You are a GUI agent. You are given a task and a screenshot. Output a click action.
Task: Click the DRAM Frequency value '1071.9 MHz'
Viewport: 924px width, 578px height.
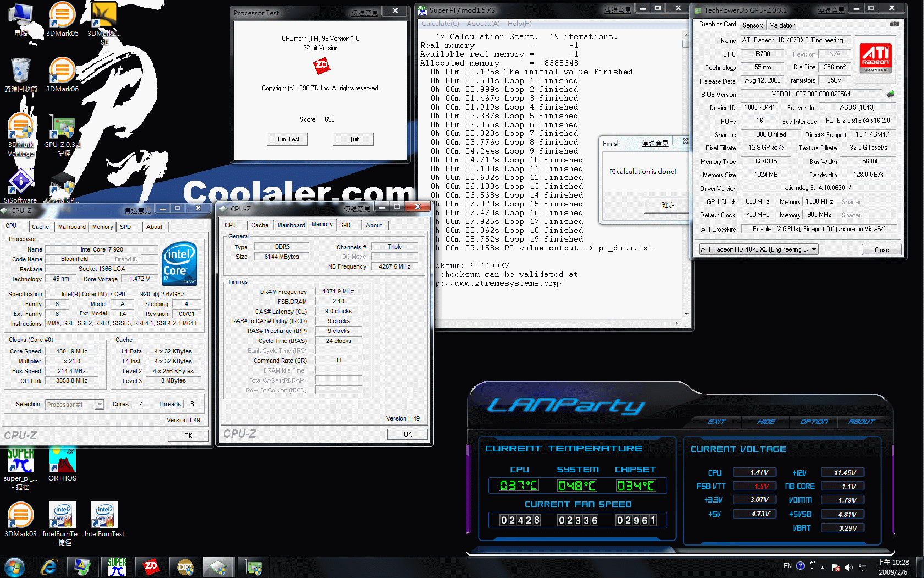point(338,292)
